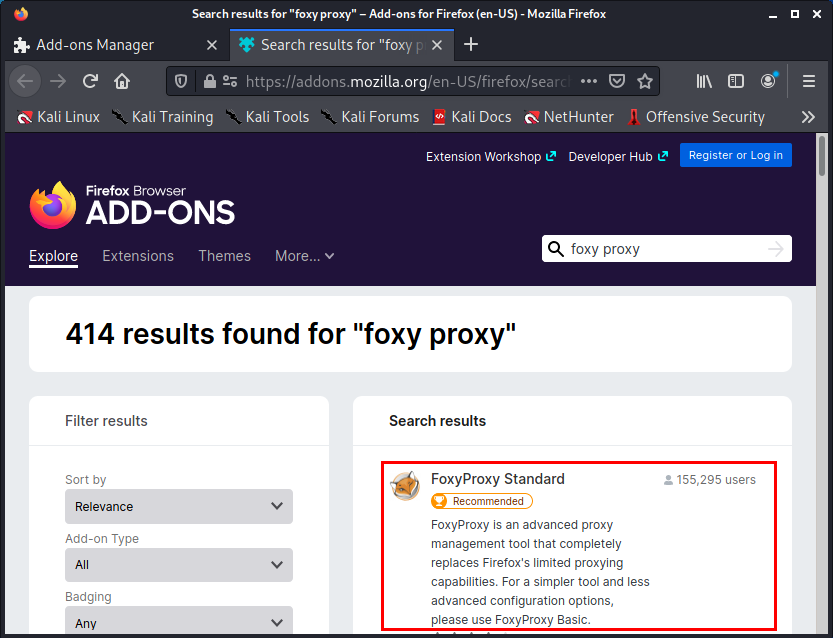
Task: Save page to Pocket
Action: (x=617, y=81)
